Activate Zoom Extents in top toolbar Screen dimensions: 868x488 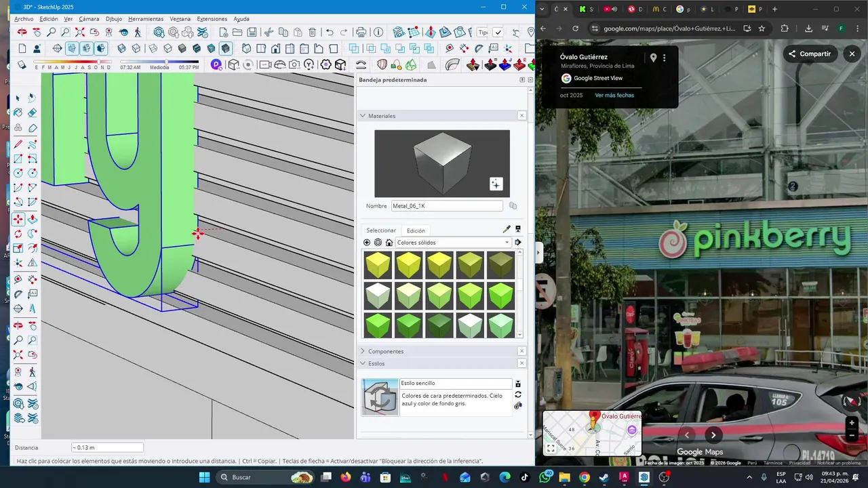click(80, 32)
